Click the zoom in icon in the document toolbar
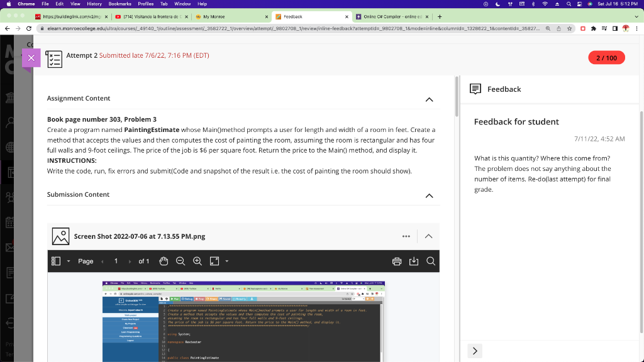The image size is (644, 362). (197, 261)
